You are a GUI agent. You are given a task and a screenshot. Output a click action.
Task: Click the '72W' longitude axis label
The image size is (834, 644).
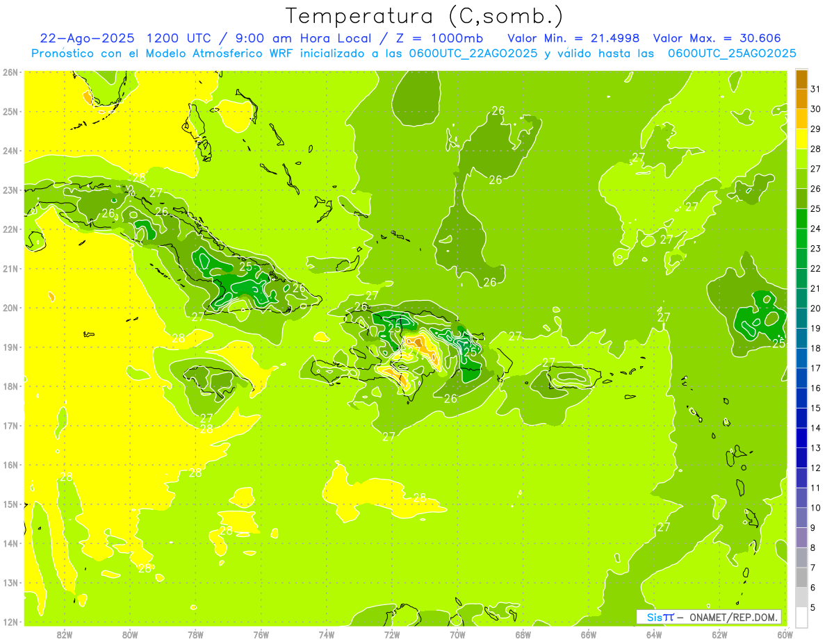click(392, 634)
